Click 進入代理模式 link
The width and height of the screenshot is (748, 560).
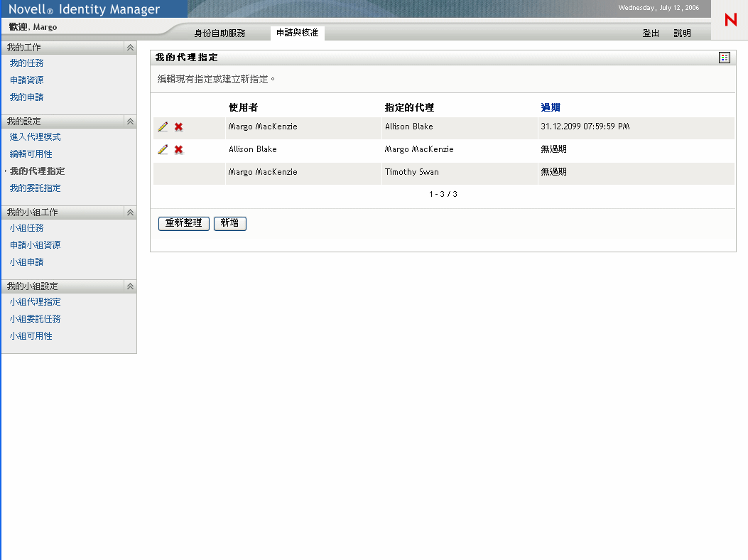[36, 137]
